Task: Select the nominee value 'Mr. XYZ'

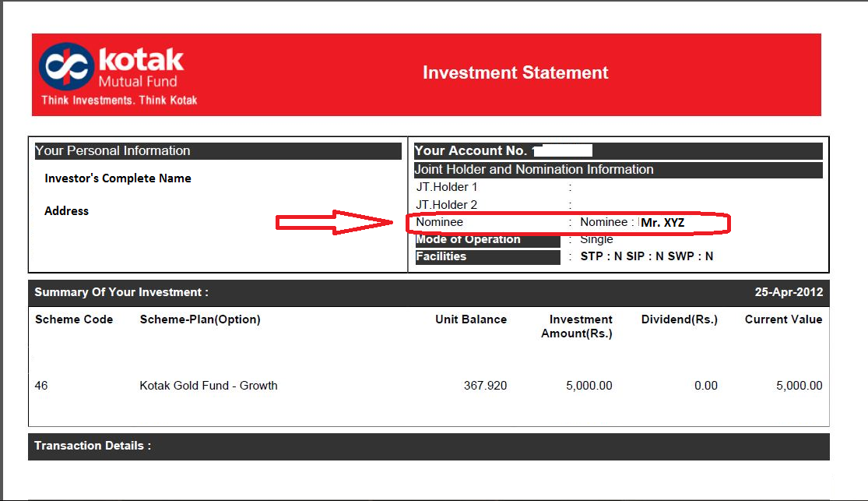Action: 662,223
